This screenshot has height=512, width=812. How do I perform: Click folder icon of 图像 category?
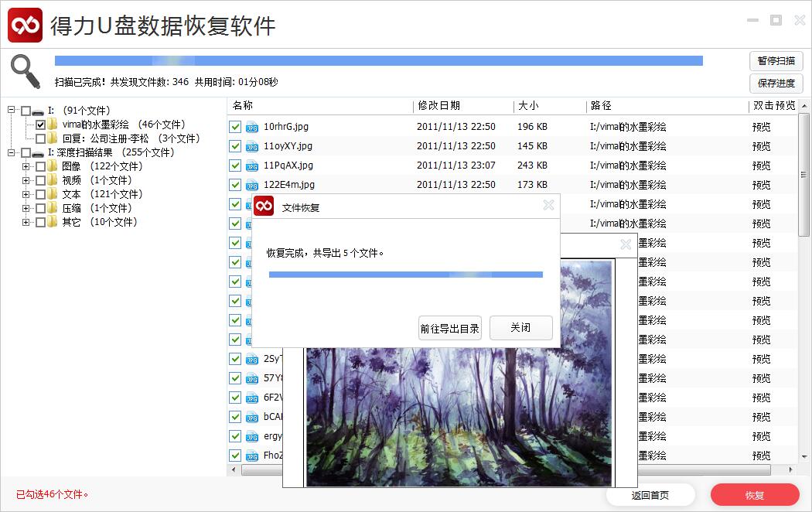(53, 166)
